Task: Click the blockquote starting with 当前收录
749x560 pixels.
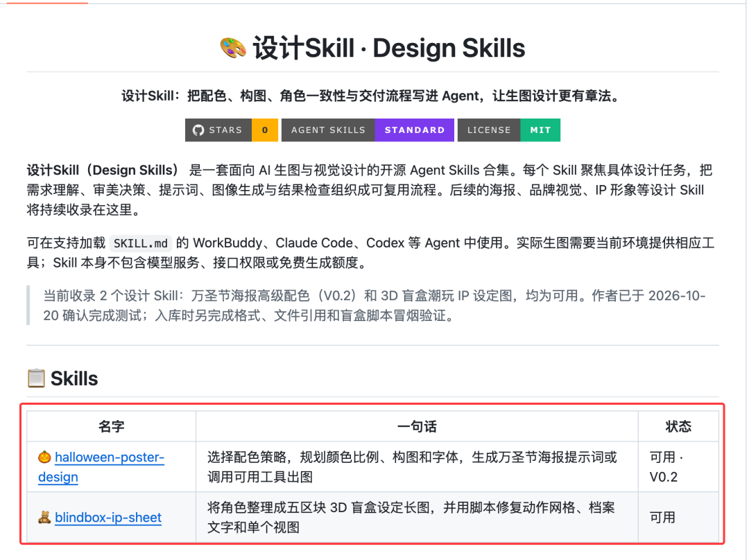Action: pyautogui.click(x=372, y=306)
